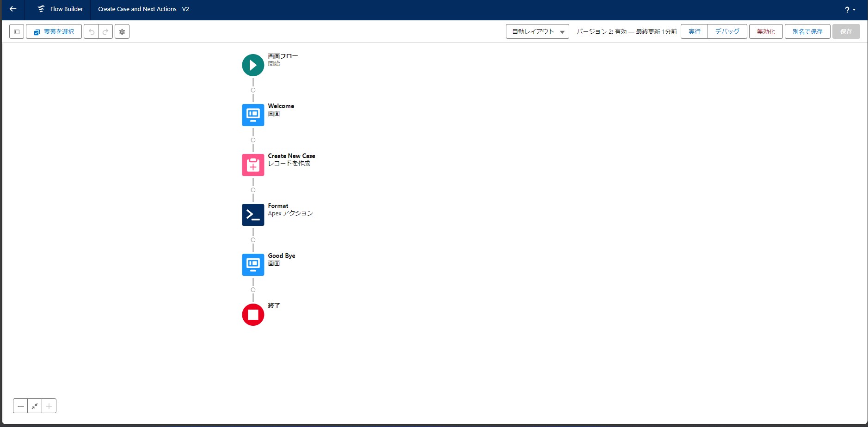Click flow title Create Case and Next Actions - V2
868x427 pixels.
(x=144, y=9)
